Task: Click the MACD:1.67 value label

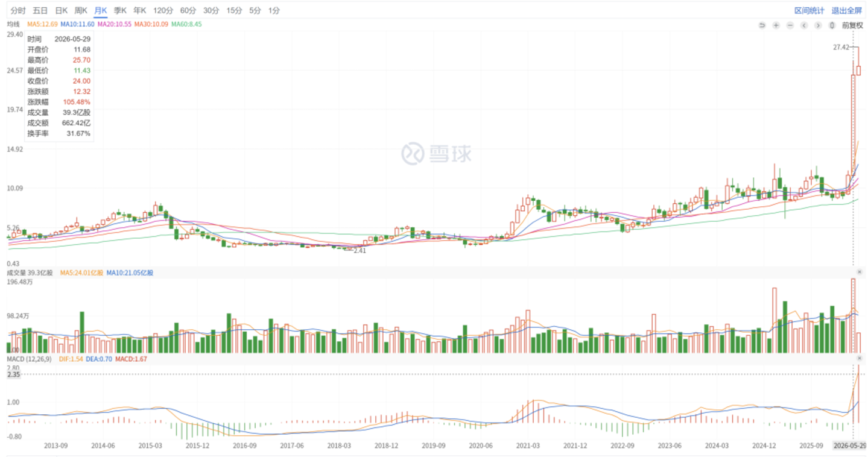Action: coord(131,359)
